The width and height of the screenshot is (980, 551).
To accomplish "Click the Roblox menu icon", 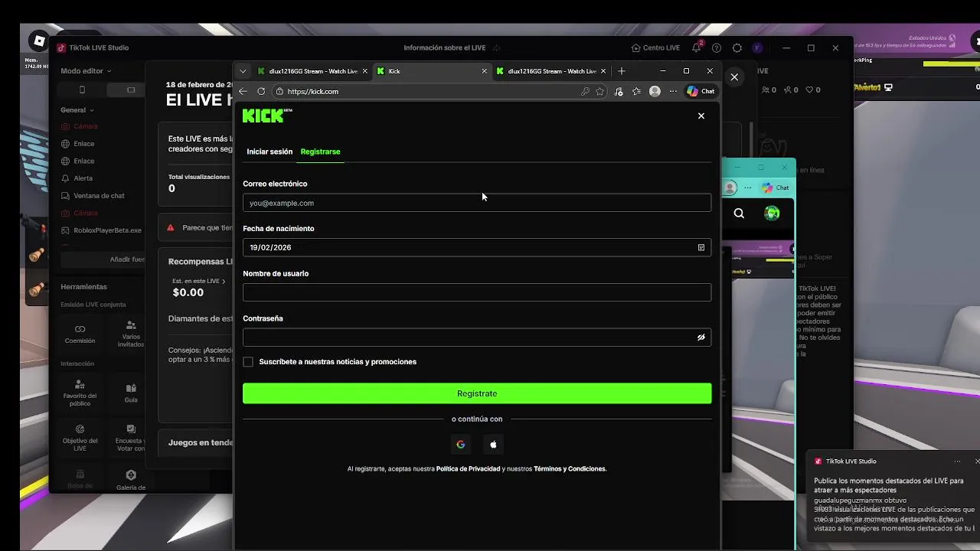I will [x=39, y=41].
